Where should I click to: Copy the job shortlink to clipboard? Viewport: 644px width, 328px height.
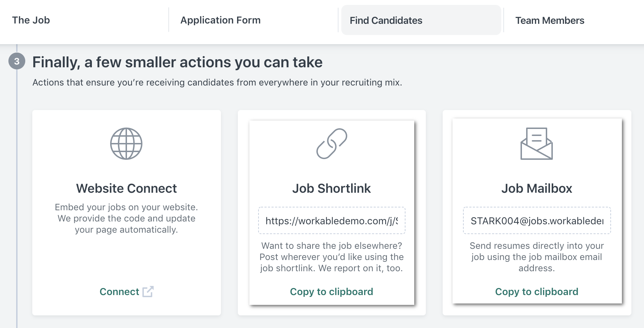pos(331,291)
